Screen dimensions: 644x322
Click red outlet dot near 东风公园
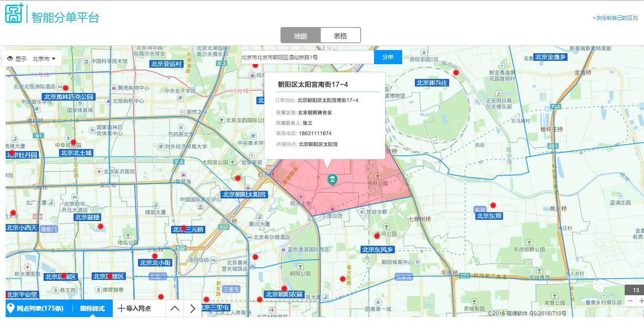(377, 236)
